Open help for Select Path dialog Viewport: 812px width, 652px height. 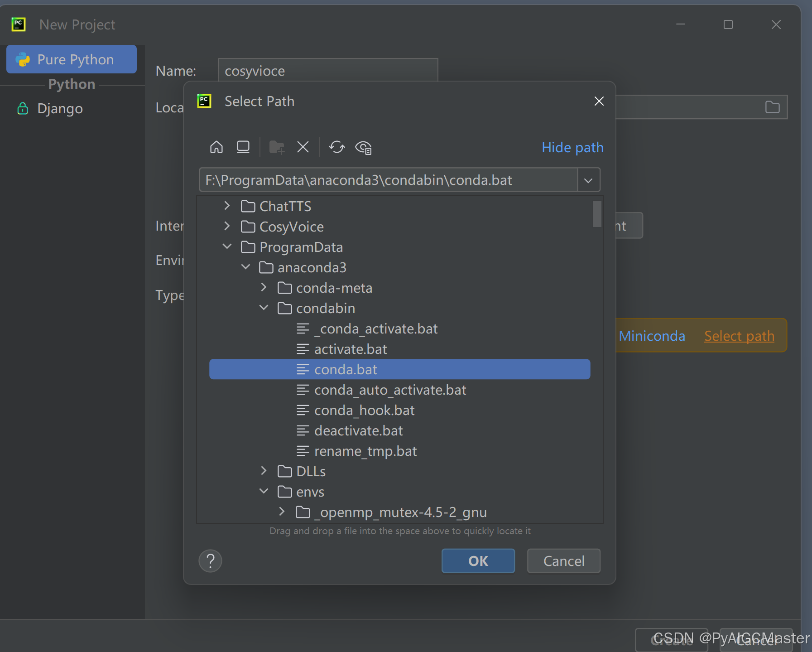211,561
